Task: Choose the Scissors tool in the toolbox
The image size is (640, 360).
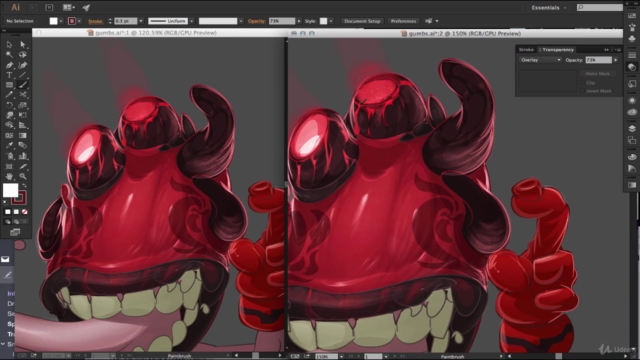Action: coord(23,95)
